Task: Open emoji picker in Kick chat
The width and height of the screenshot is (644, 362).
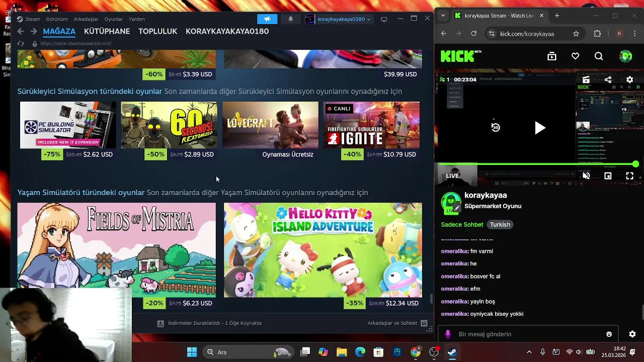Action: click(x=609, y=334)
